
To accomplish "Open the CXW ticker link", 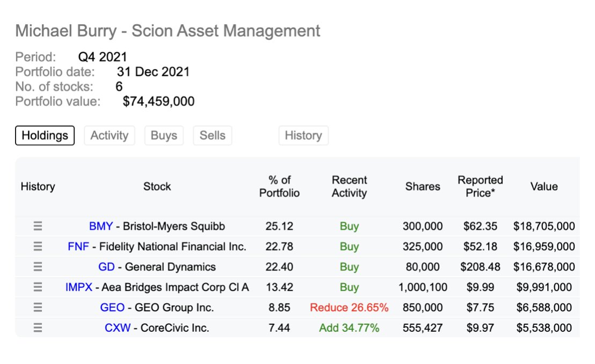I will pos(117,328).
